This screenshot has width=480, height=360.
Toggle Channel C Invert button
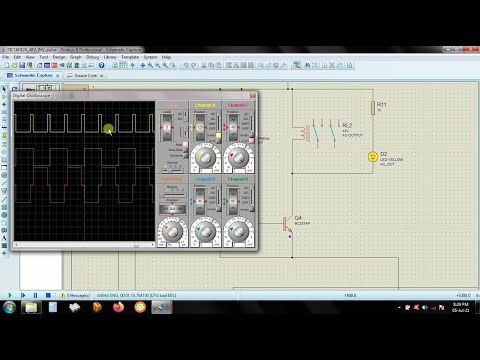pyautogui.click(x=252, y=136)
